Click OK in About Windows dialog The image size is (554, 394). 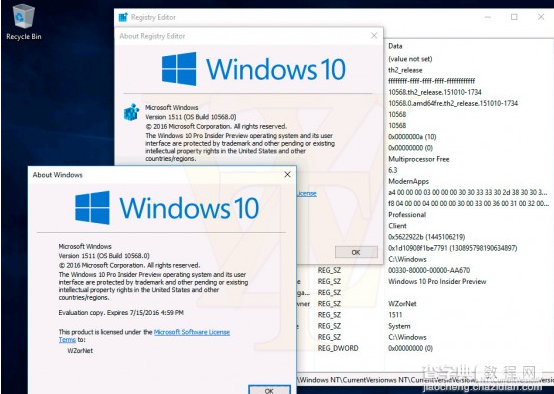click(269, 390)
